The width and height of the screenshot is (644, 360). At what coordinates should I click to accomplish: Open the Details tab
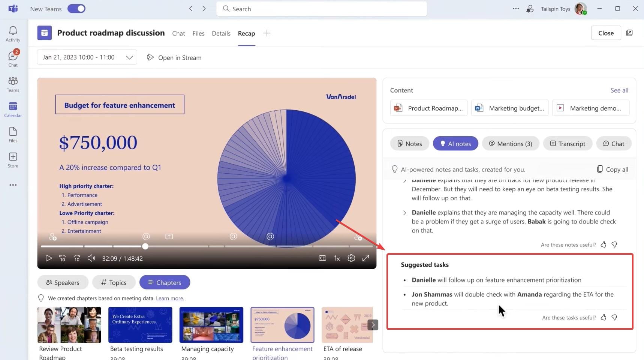[x=221, y=33]
